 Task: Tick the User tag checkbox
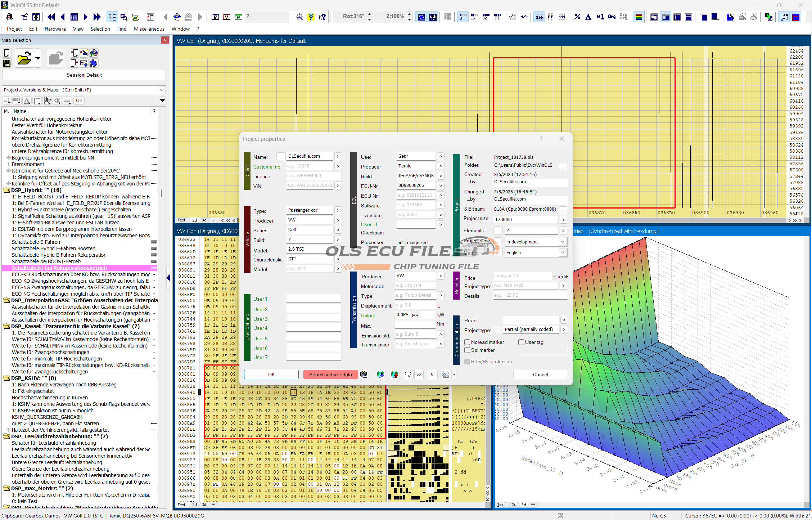point(521,342)
